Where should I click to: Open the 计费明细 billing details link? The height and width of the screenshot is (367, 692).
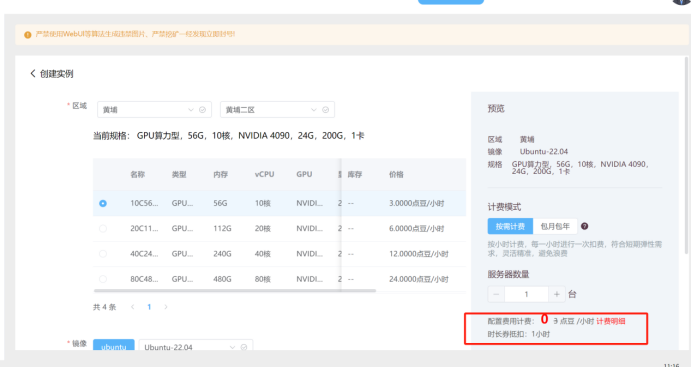(611, 321)
